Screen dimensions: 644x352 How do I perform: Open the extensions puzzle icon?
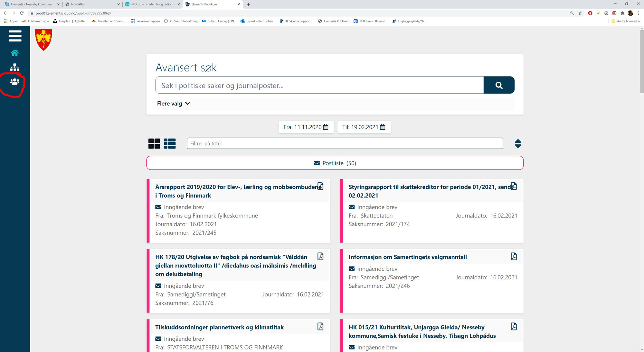[x=622, y=13]
